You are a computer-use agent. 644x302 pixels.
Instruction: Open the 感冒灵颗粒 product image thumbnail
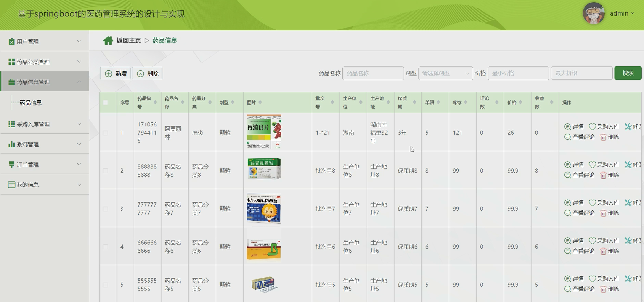click(264, 169)
